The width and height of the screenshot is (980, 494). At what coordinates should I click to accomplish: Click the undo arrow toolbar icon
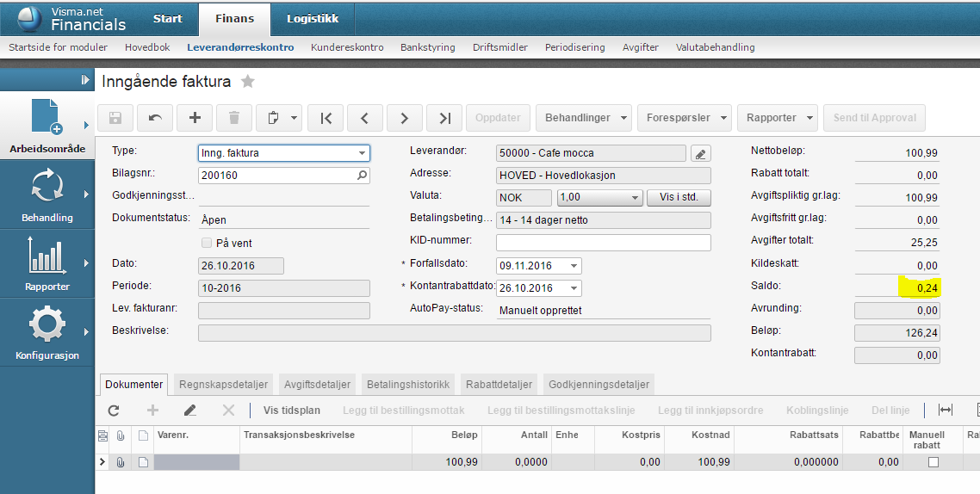[155, 118]
